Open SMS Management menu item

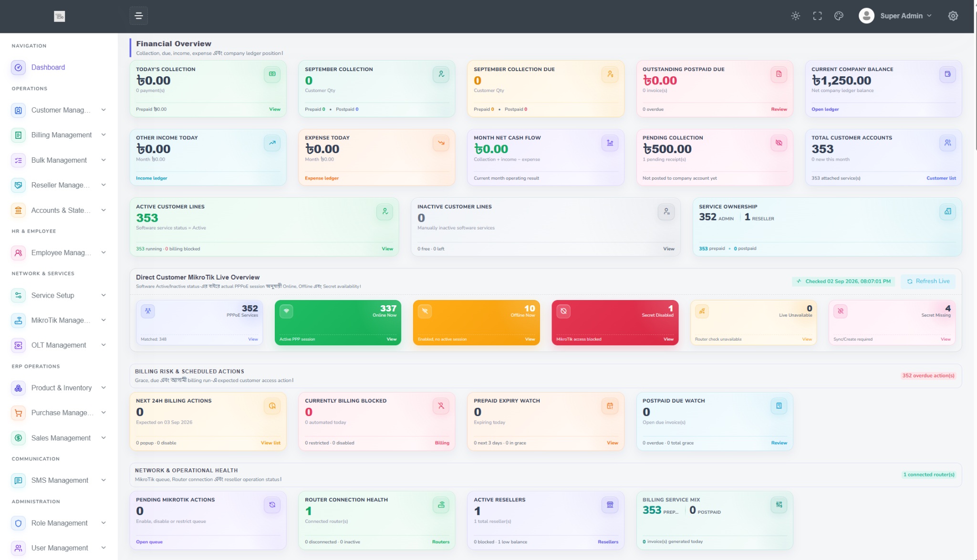click(x=59, y=480)
